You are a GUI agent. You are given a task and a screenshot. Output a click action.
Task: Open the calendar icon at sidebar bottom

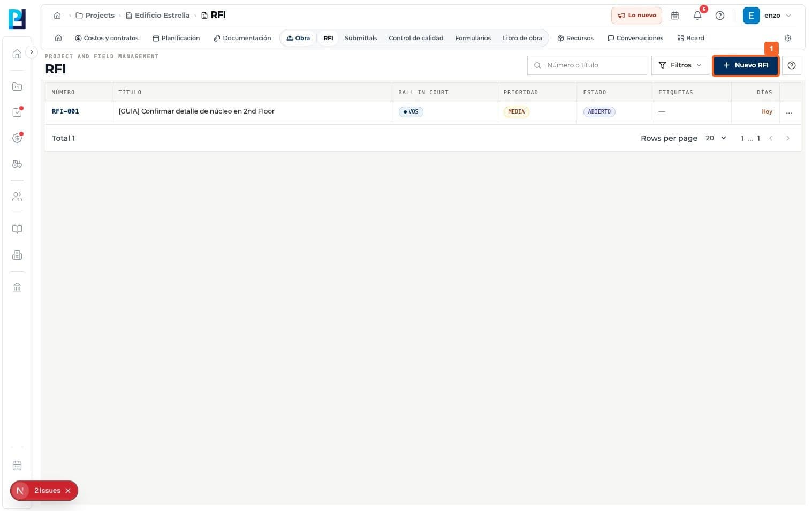pos(17,465)
